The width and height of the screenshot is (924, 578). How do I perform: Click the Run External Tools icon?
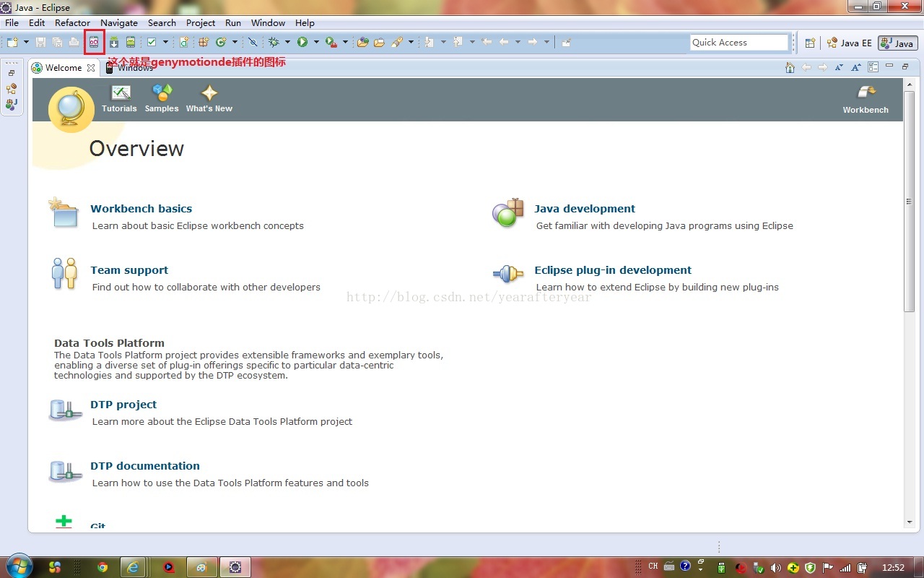pyautogui.click(x=331, y=43)
